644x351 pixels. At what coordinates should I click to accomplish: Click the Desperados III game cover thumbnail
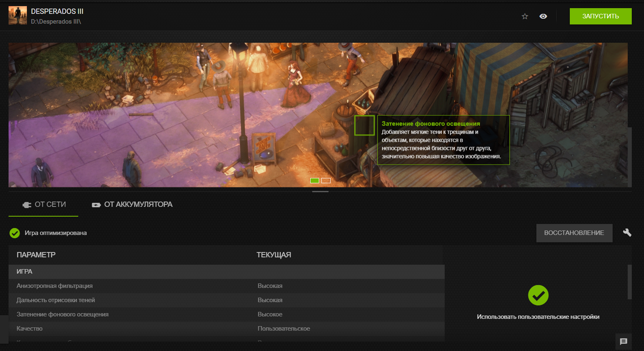pyautogui.click(x=18, y=15)
